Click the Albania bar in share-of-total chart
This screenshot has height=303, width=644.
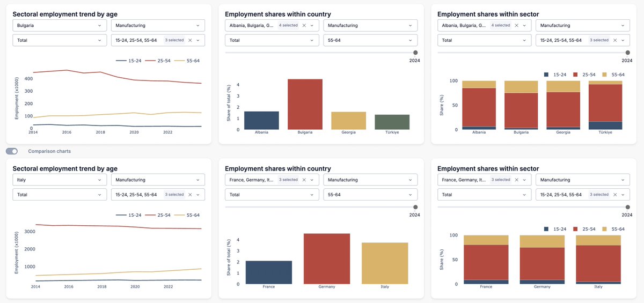point(261,120)
